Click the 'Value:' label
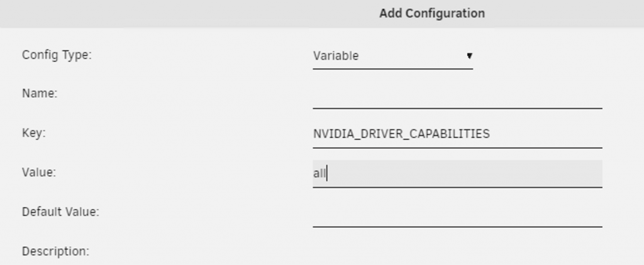 pos(39,172)
